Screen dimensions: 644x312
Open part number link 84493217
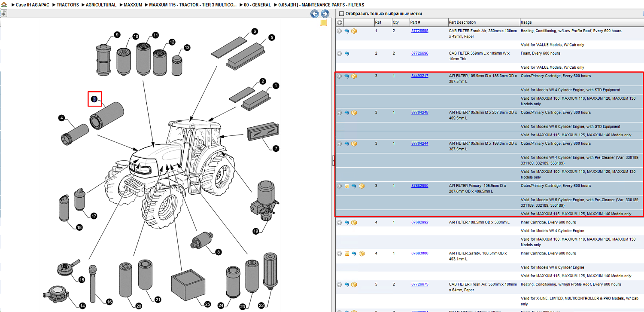(x=419, y=76)
